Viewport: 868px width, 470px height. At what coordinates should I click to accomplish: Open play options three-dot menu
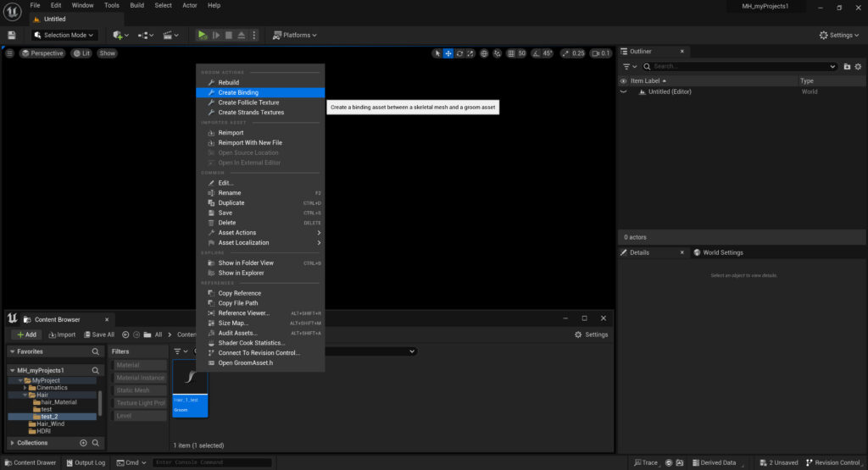tap(254, 35)
